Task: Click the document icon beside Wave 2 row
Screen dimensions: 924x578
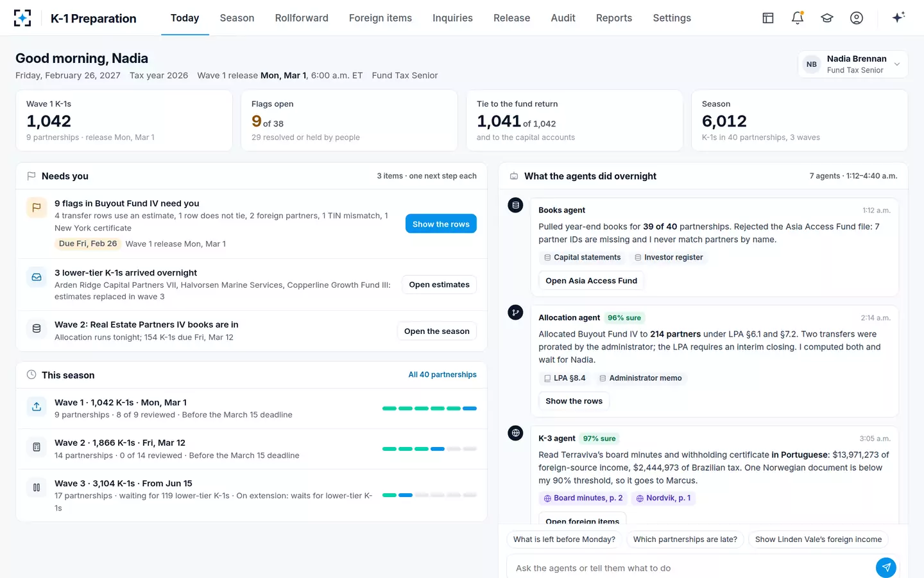Action: pos(37,447)
